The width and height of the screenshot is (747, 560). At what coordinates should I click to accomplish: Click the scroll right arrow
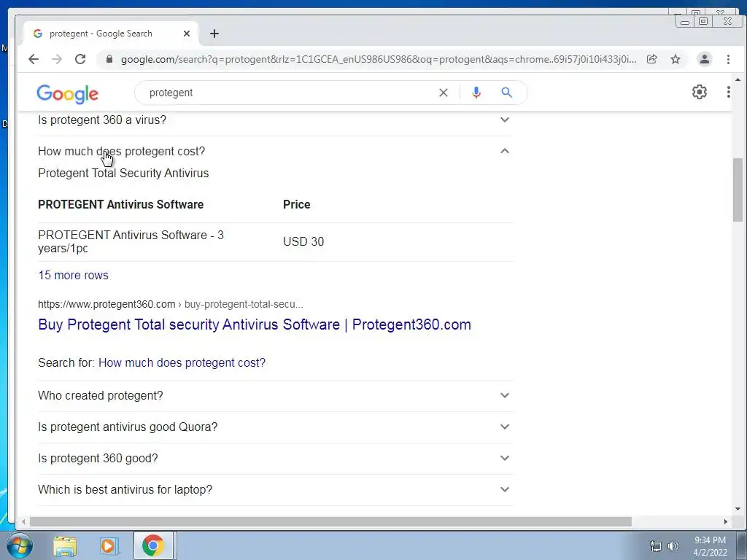click(x=726, y=522)
